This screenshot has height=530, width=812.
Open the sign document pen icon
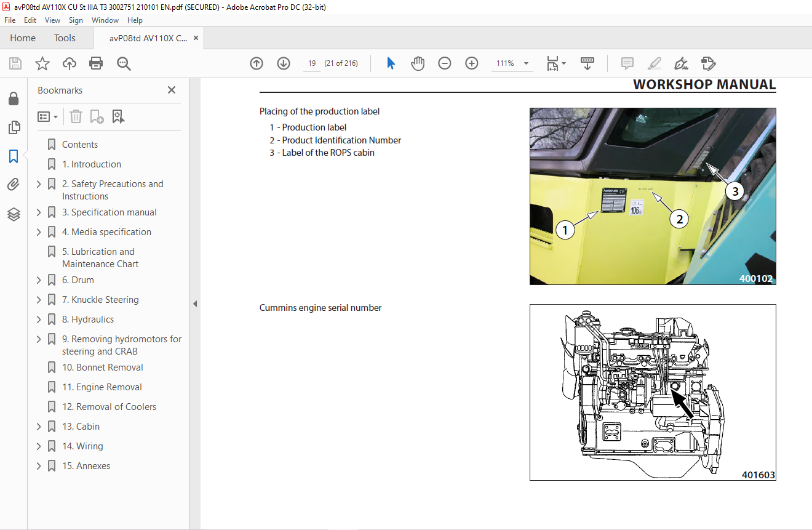coord(681,63)
